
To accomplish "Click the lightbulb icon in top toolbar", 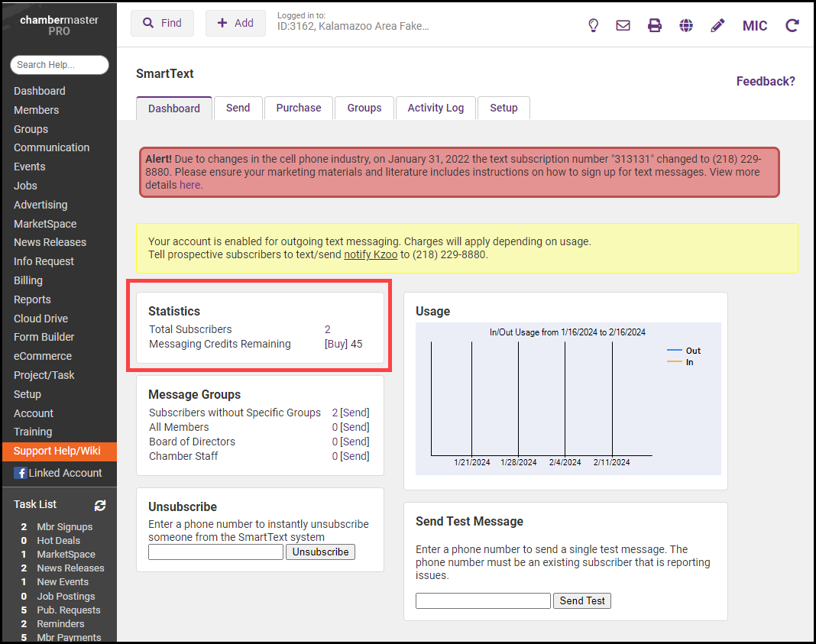I will (593, 25).
